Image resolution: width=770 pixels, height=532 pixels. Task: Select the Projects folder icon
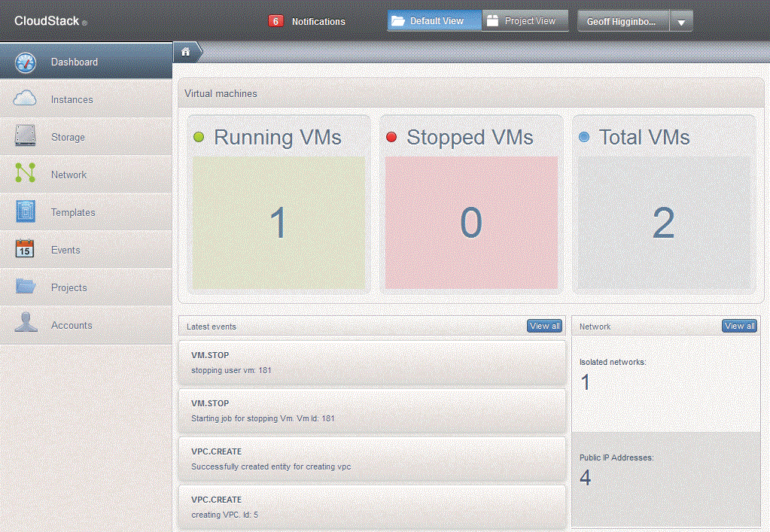[25, 287]
